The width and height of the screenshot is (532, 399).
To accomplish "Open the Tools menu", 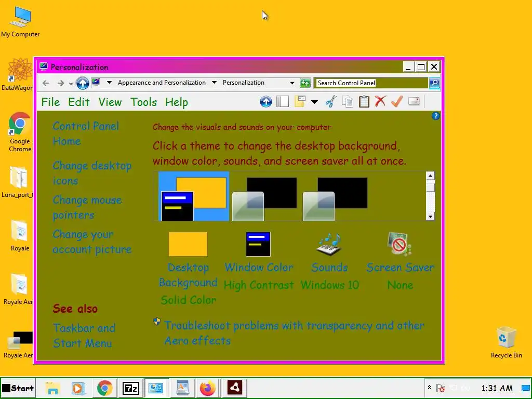I will (x=143, y=102).
